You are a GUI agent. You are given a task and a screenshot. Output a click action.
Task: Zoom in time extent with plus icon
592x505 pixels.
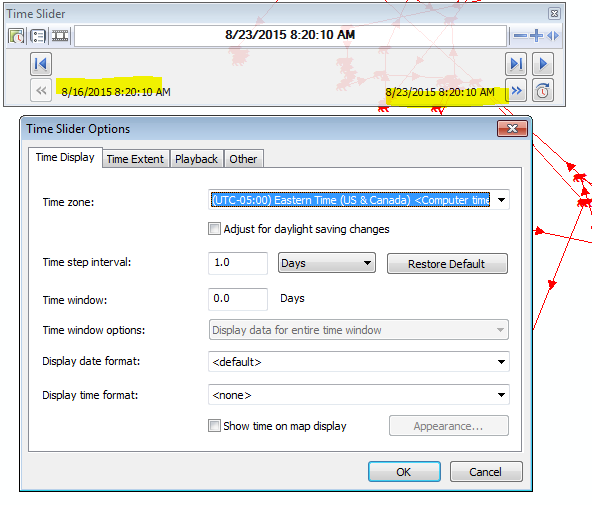pos(536,36)
